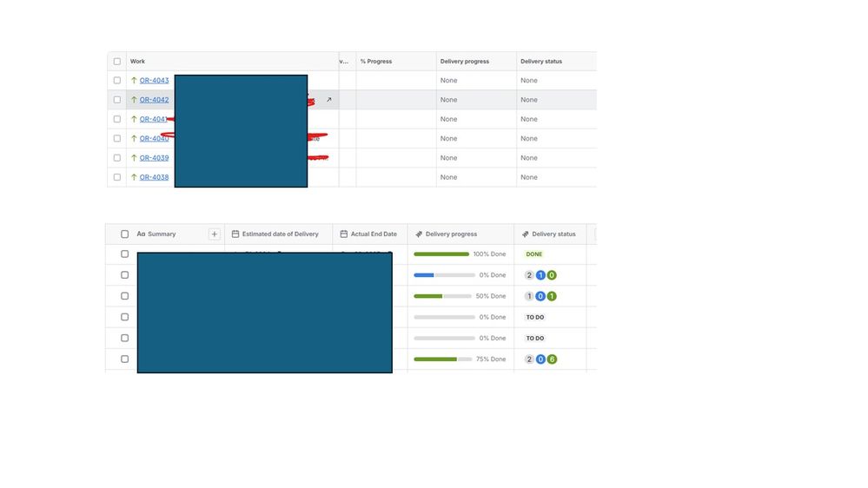868x488 pixels.
Task: Click the green 6 count badge
Action: (552, 359)
